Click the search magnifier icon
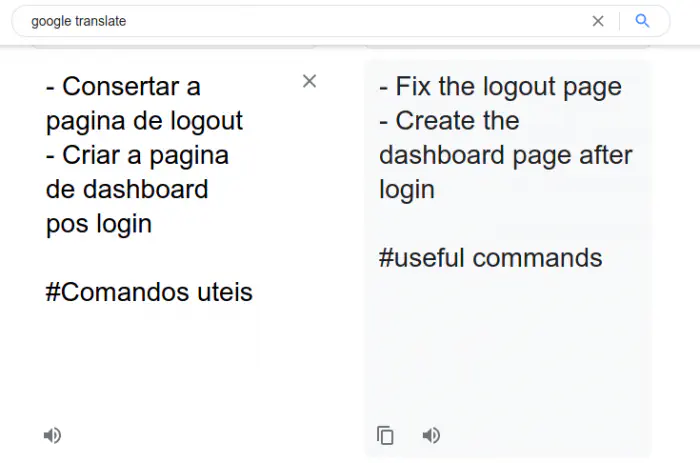 pos(643,21)
